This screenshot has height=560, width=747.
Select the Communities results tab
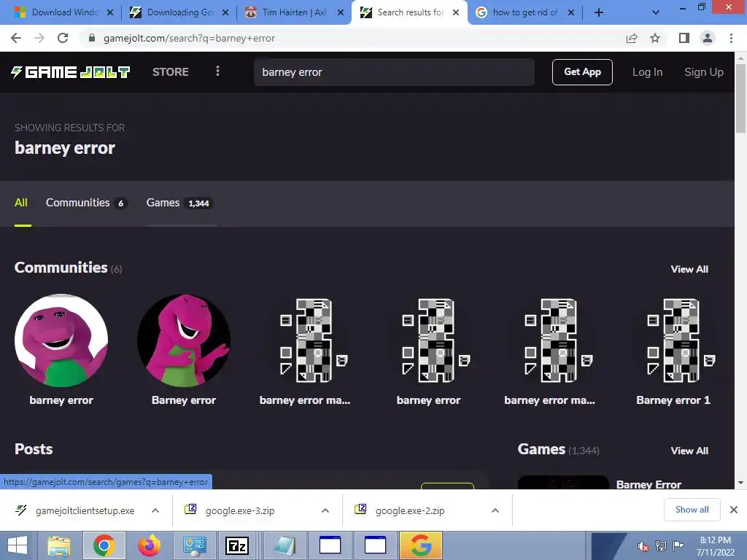[85, 203]
